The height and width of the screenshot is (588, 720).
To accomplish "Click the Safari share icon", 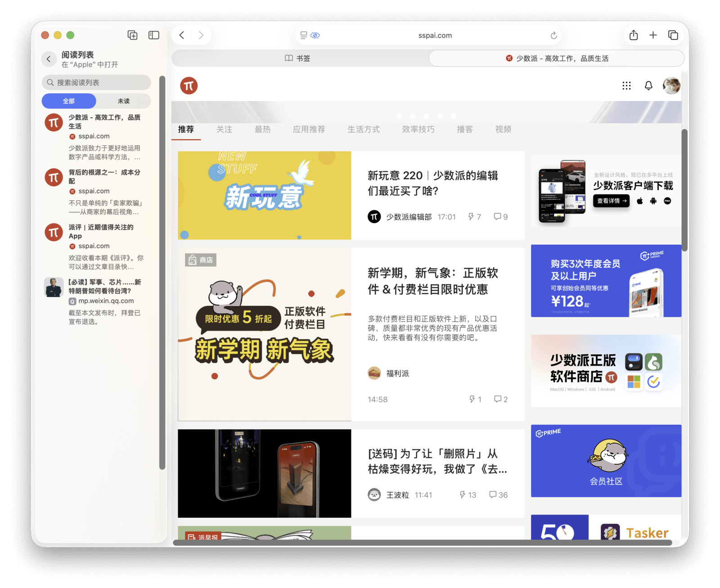I will click(x=633, y=35).
